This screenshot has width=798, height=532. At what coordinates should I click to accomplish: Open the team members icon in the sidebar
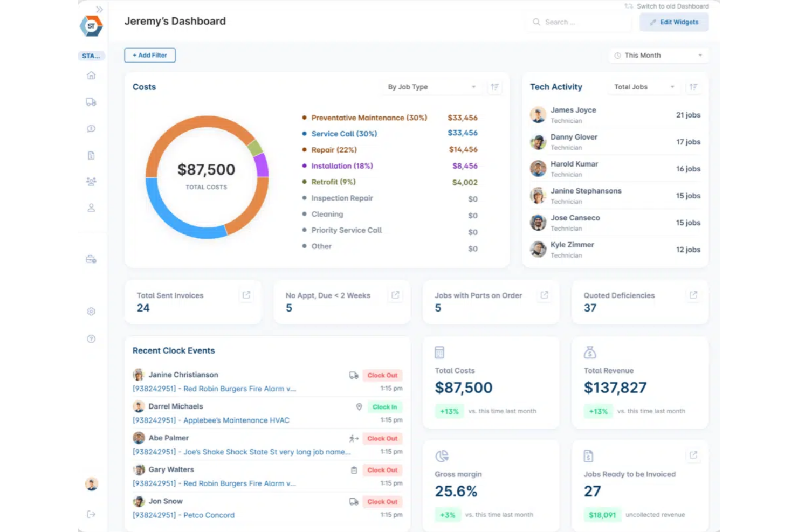91,182
